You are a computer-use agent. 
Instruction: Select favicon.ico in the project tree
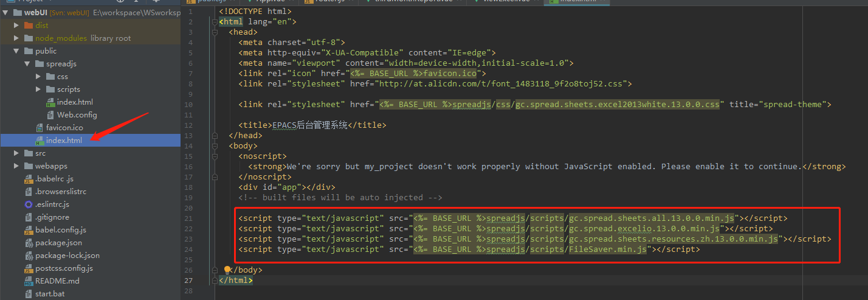[64, 128]
